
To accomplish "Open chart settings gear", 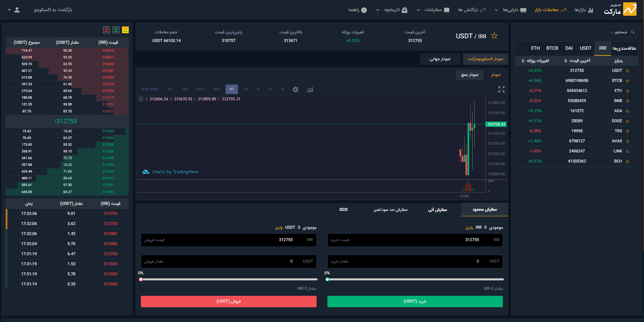I will (x=295, y=89).
